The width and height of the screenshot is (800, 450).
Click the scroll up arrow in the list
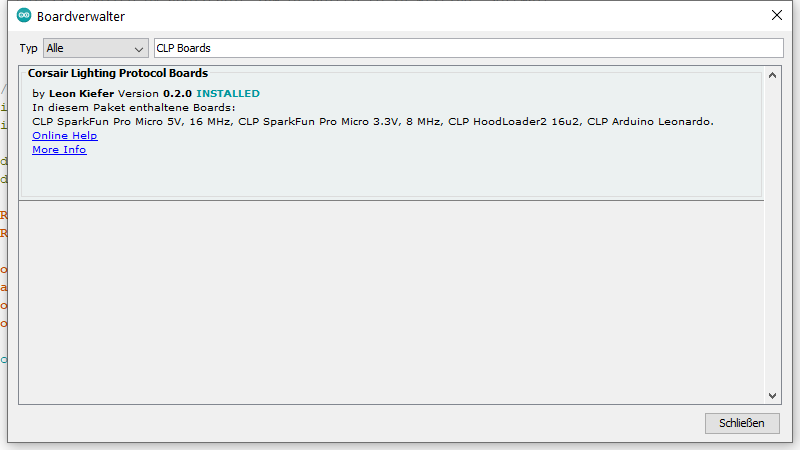coord(772,76)
